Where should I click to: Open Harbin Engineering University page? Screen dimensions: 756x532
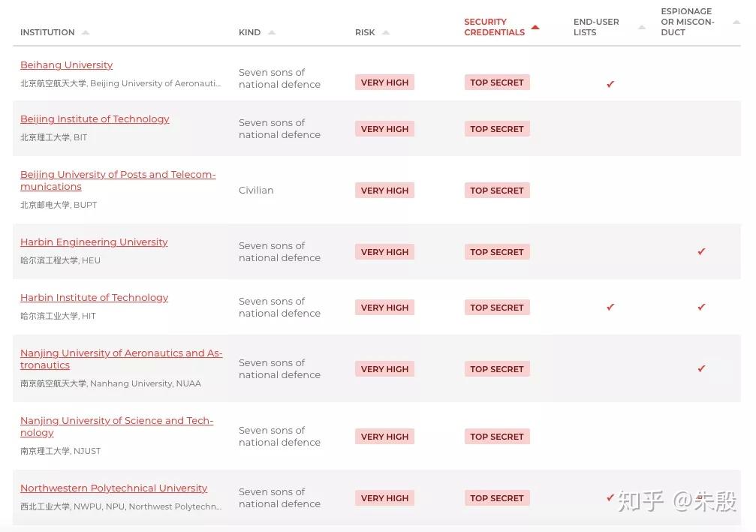(94, 242)
